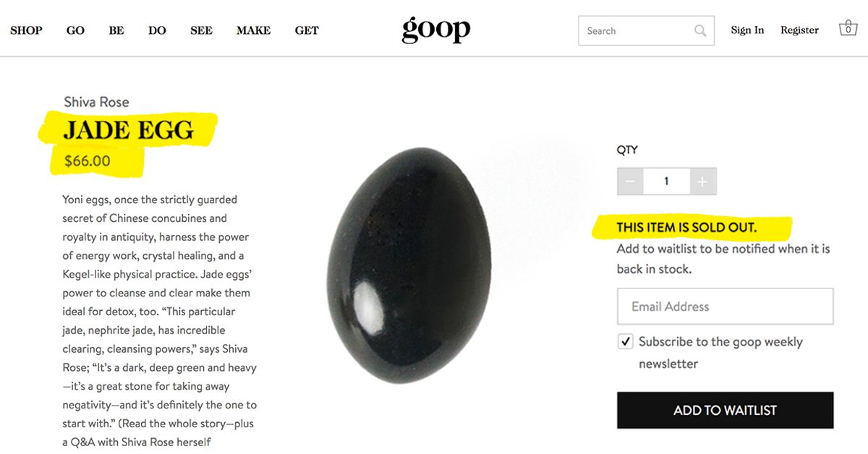Click the goop logo

point(436,30)
